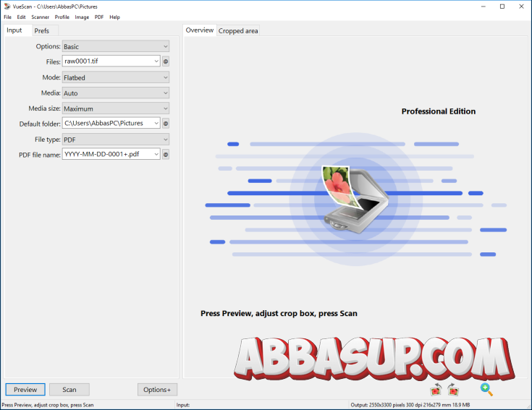This screenshot has width=532, height=410.
Task: Click the zoom in magnifier icon
Action: pos(486,390)
